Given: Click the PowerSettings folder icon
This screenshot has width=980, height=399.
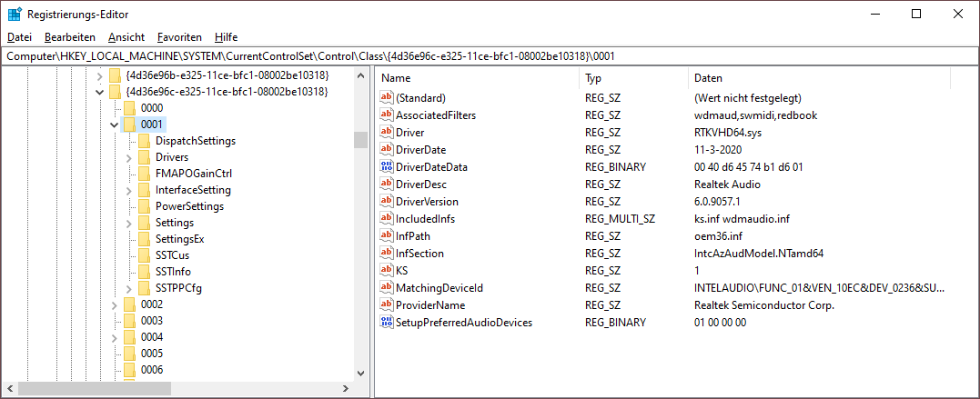Looking at the screenshot, I should (x=145, y=206).
